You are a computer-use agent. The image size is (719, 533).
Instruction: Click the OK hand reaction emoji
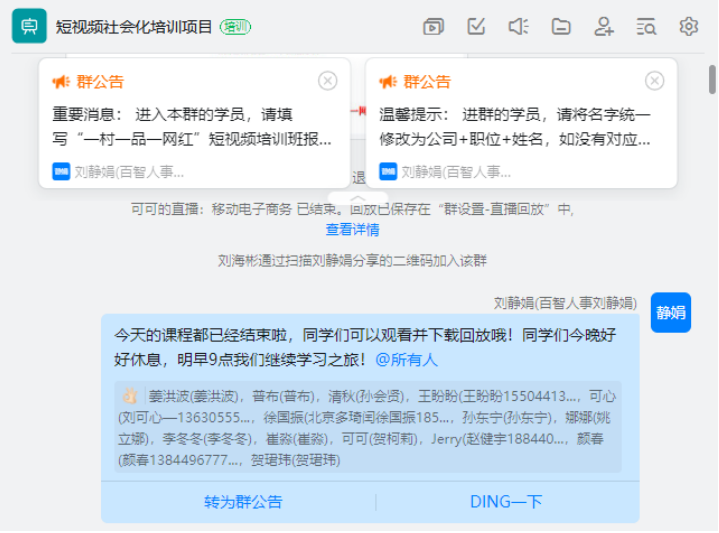[x=130, y=396]
